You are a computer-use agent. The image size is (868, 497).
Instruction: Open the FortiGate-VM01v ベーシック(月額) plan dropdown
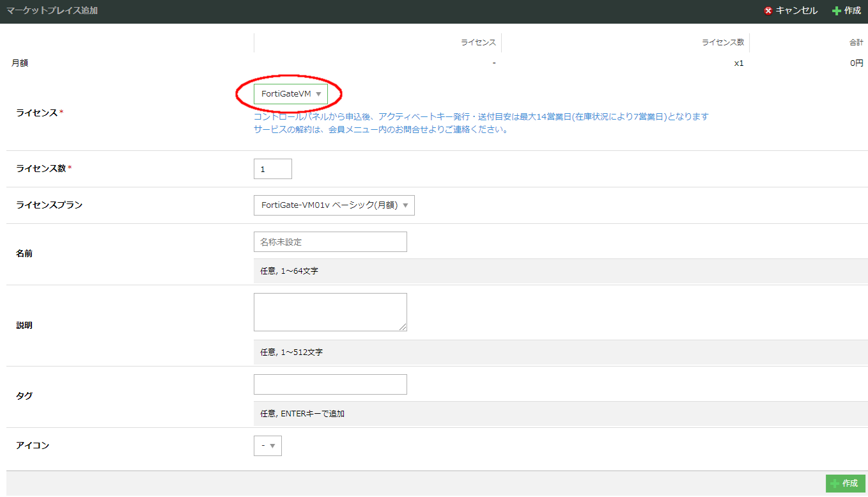(x=334, y=205)
